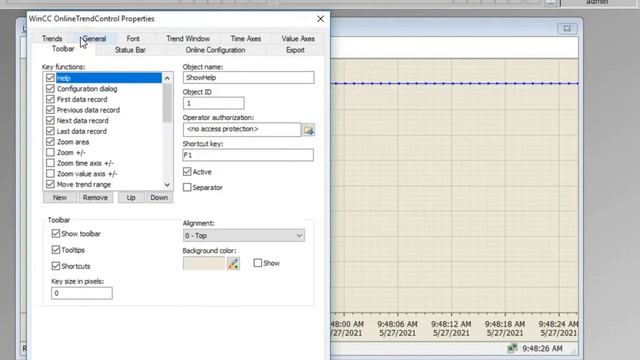
Task: Open the Alignment dropdown
Action: click(244, 236)
